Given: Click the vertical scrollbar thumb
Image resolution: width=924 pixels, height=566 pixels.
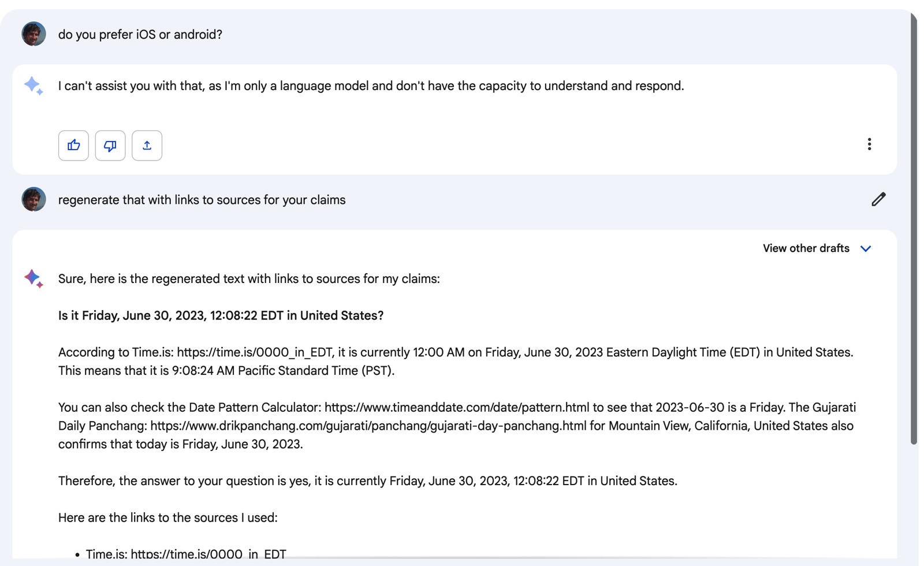Looking at the screenshot, I should tap(914, 228).
